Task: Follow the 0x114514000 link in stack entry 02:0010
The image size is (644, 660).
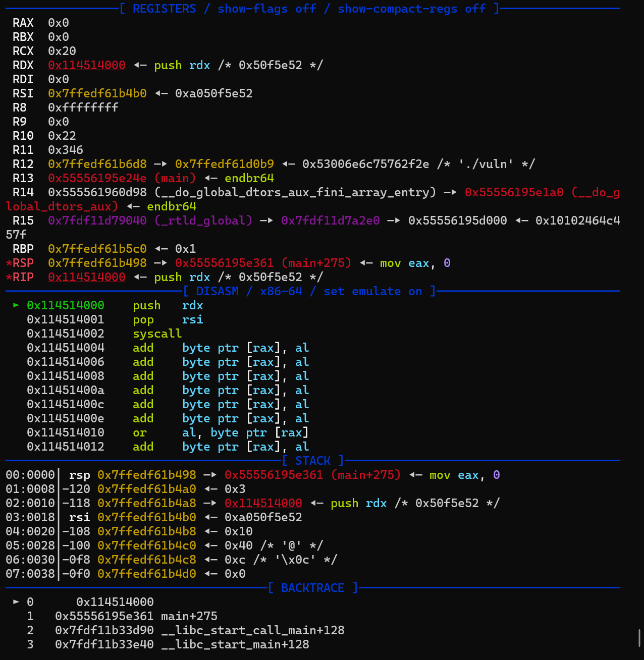Action: tap(263, 503)
